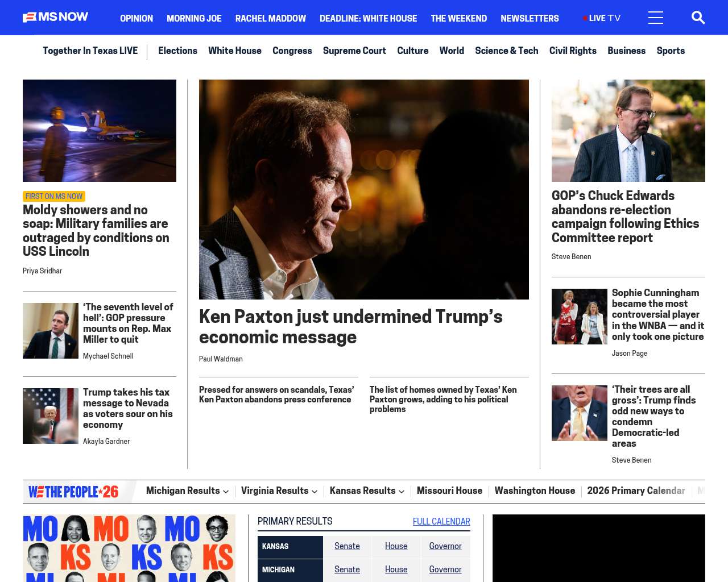Click the We The People 26 logo
The image size is (728, 582).
click(73, 492)
